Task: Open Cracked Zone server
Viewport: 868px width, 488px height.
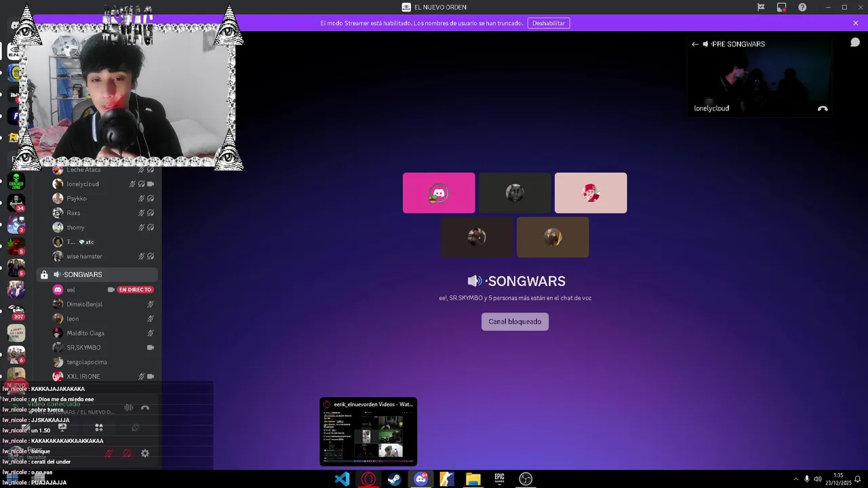Action: [16, 181]
